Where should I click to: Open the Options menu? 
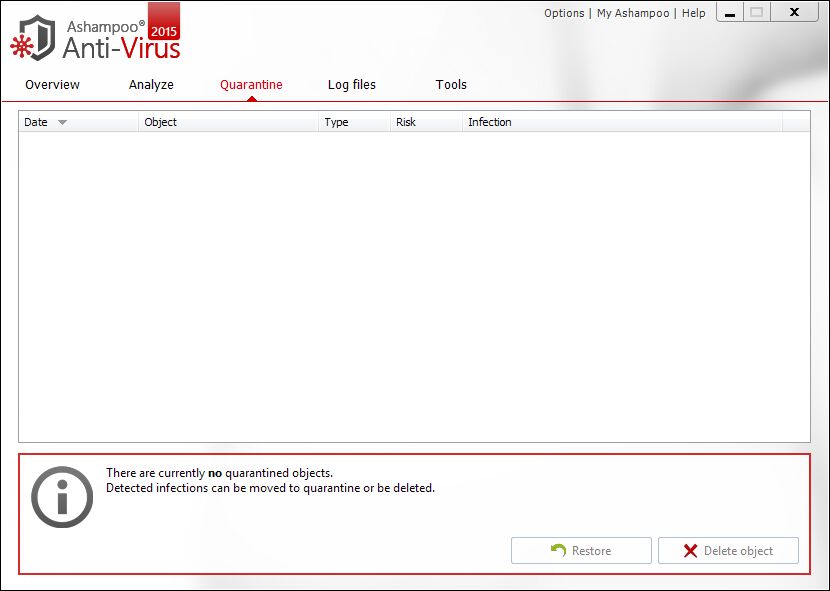click(x=564, y=13)
